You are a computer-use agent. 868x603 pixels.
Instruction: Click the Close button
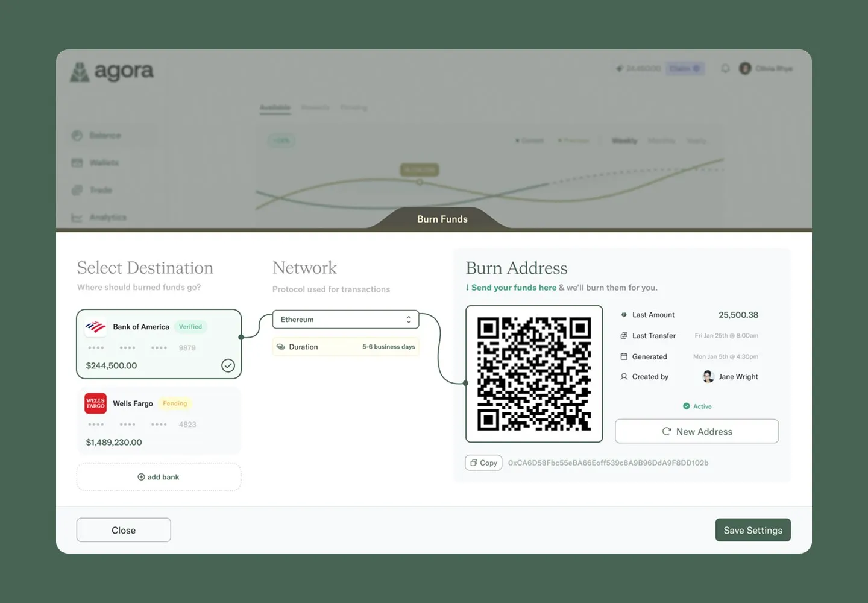tap(124, 530)
